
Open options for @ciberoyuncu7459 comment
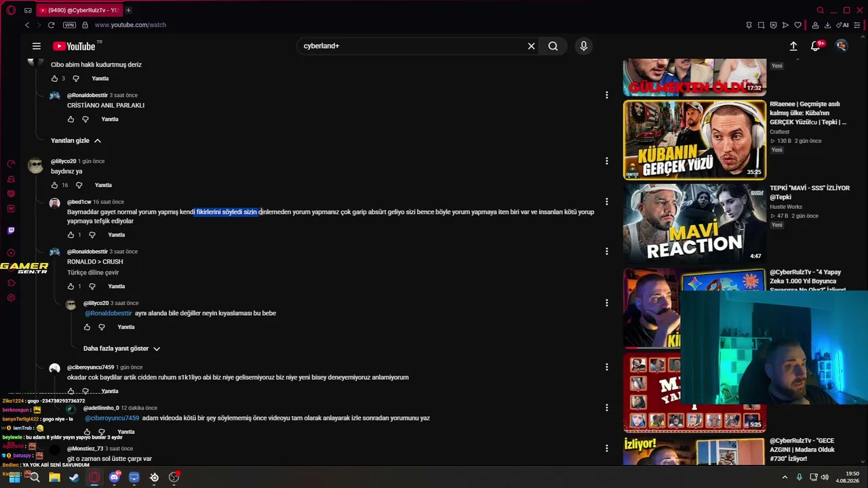[607, 367]
